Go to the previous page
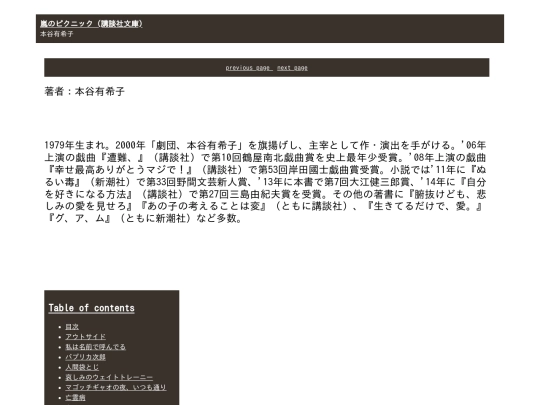 coord(249,68)
